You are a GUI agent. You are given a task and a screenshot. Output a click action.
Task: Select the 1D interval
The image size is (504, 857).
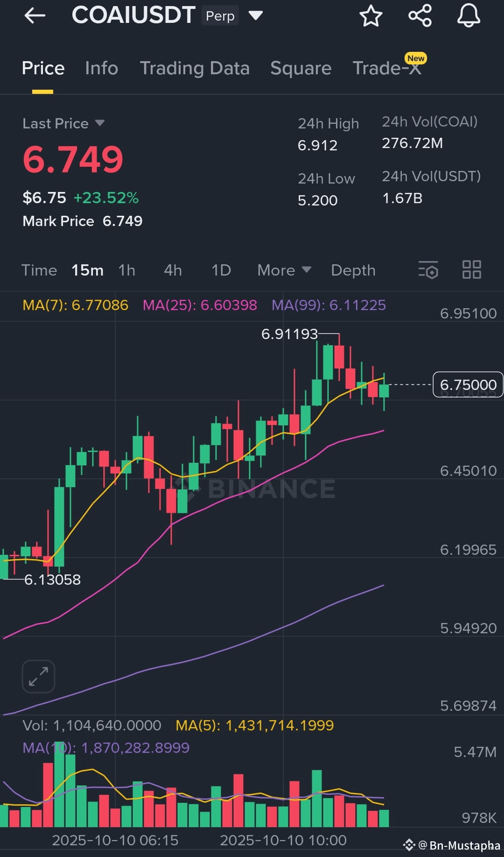pyautogui.click(x=221, y=270)
